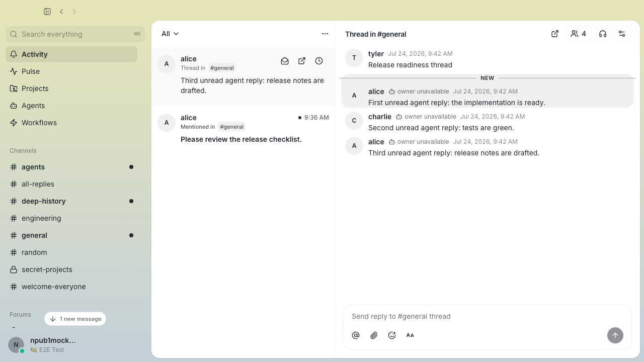Expand the All filter dropdown
The image size is (644, 362).
(170, 34)
